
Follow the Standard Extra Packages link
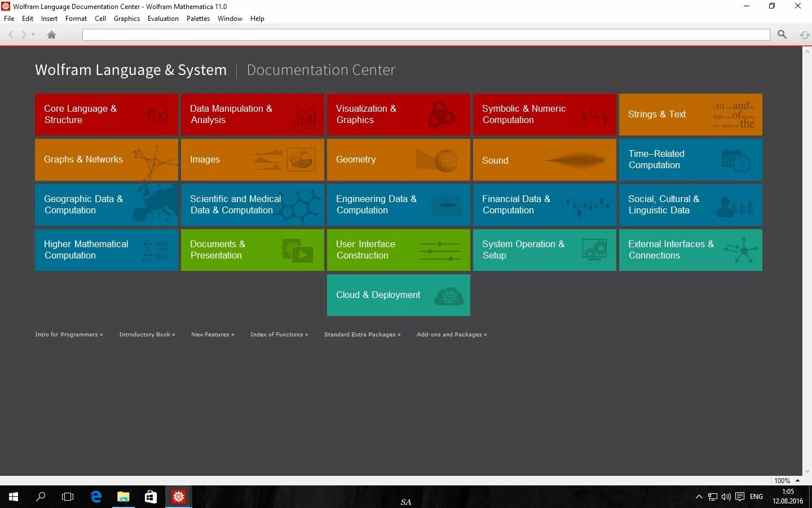pyautogui.click(x=363, y=335)
